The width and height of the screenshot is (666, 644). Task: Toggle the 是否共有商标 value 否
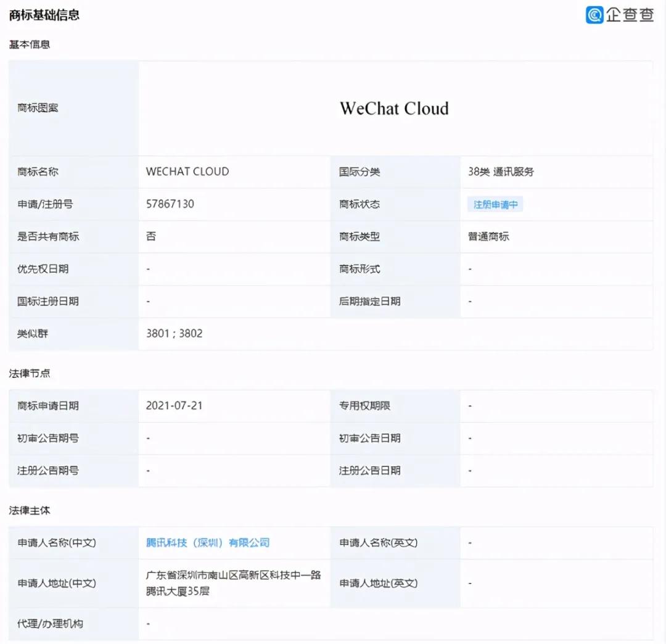click(x=149, y=236)
